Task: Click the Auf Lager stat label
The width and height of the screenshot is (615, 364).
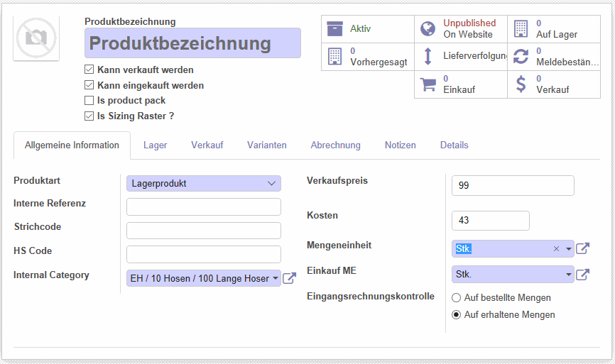Action: pos(557,35)
